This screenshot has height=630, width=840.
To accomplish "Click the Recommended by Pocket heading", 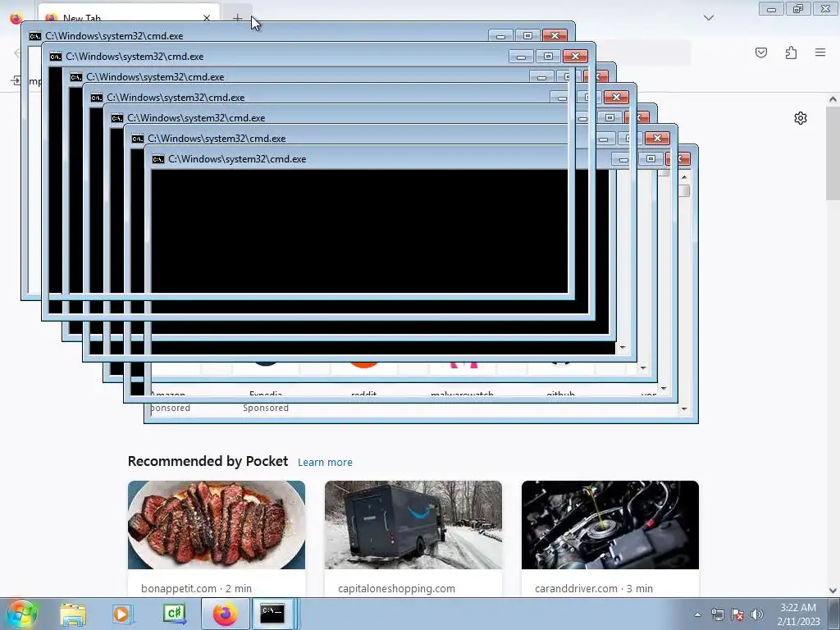I will point(208,461).
